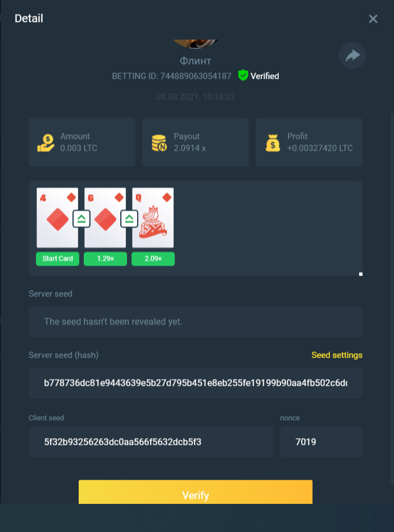Select the Queen of diamonds card
This screenshot has height=532, width=394.
pyautogui.click(x=153, y=218)
